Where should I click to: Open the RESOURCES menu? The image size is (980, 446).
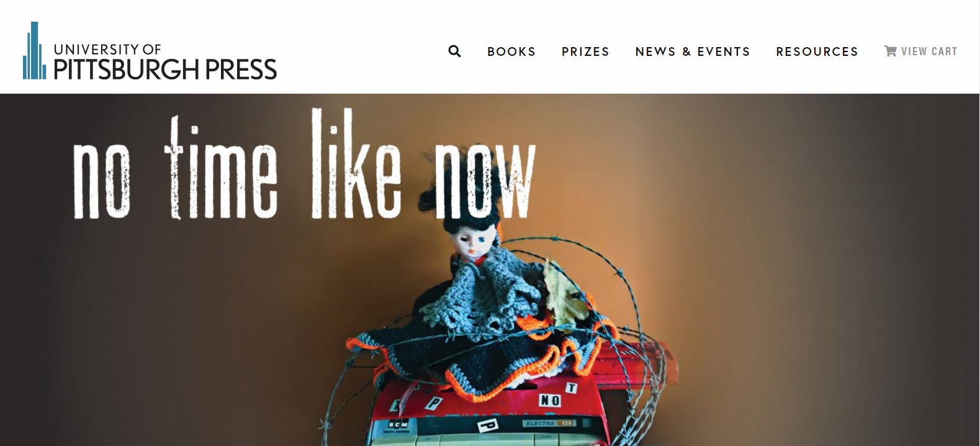pyautogui.click(x=817, y=51)
